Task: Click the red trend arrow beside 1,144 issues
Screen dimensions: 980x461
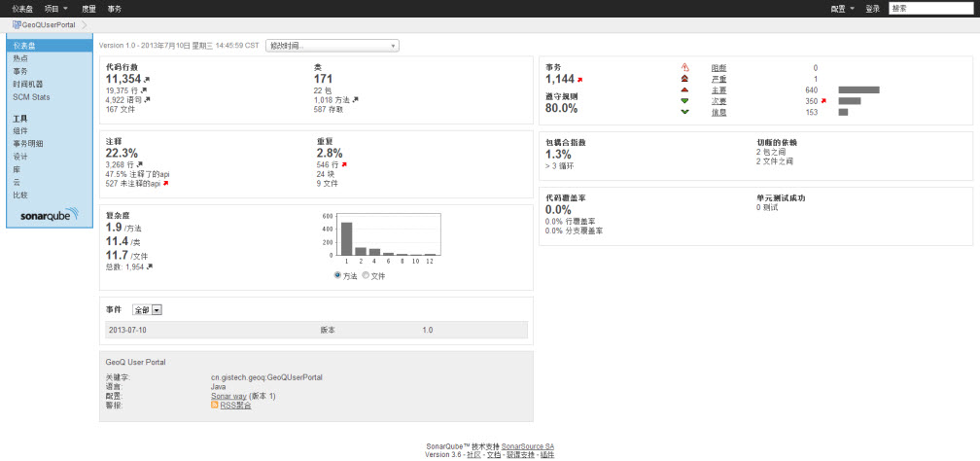Action: pyautogui.click(x=579, y=80)
